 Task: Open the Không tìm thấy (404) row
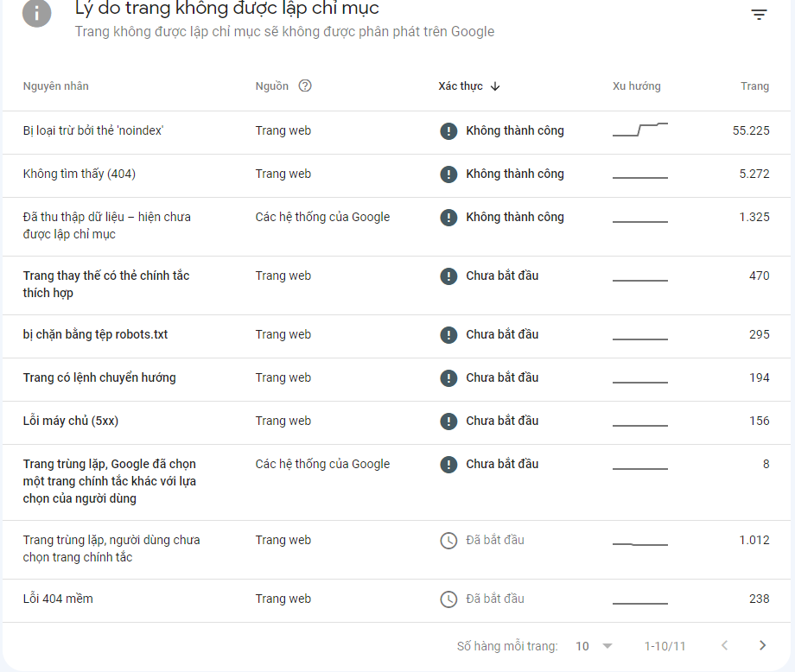[x=397, y=175]
